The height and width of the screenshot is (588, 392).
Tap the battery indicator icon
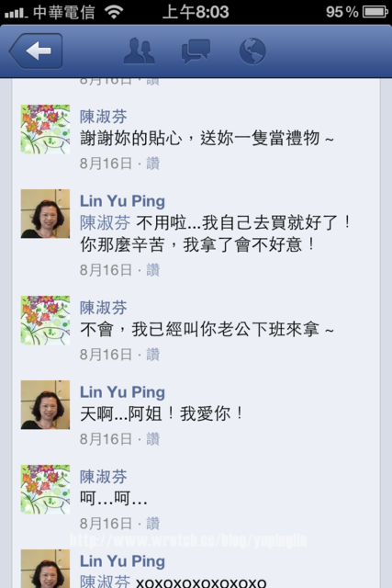(375, 12)
